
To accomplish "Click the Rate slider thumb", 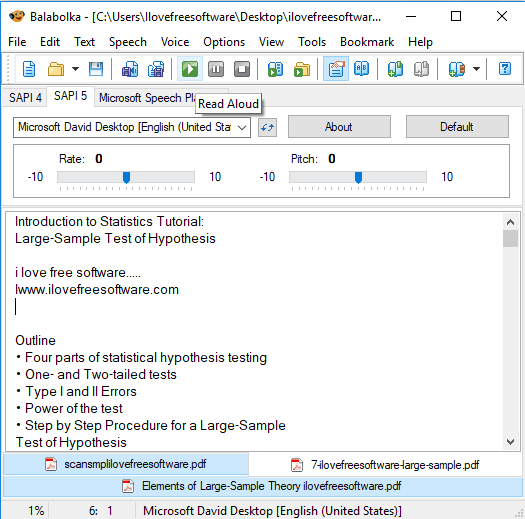I will pyautogui.click(x=126, y=177).
